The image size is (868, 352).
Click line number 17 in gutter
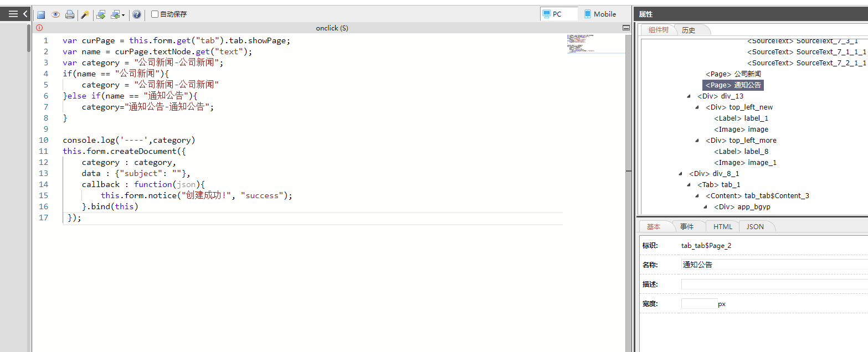[x=43, y=218]
